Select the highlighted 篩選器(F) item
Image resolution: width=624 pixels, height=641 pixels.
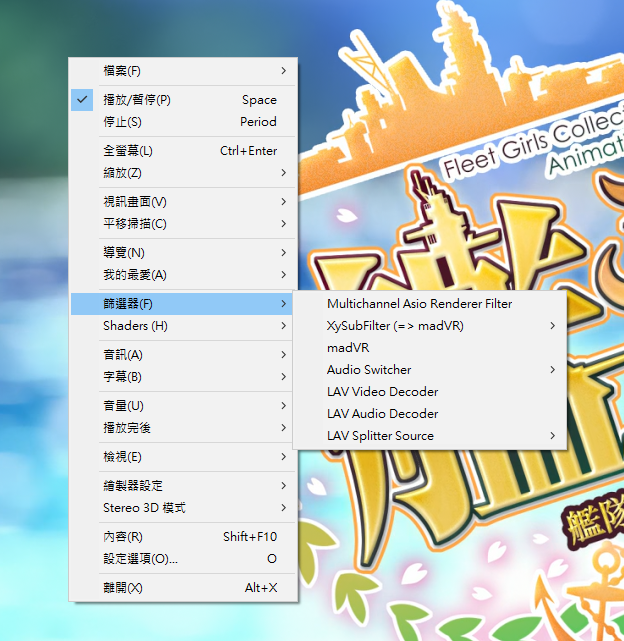pyautogui.click(x=182, y=304)
